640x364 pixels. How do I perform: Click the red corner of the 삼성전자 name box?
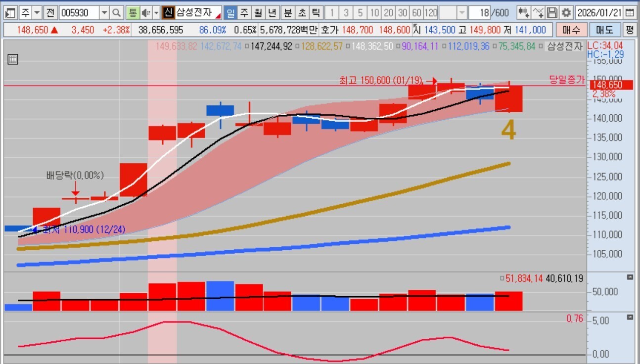(217, 16)
